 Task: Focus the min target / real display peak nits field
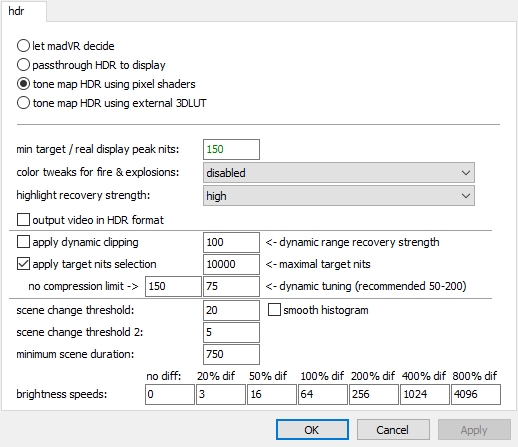(231, 149)
